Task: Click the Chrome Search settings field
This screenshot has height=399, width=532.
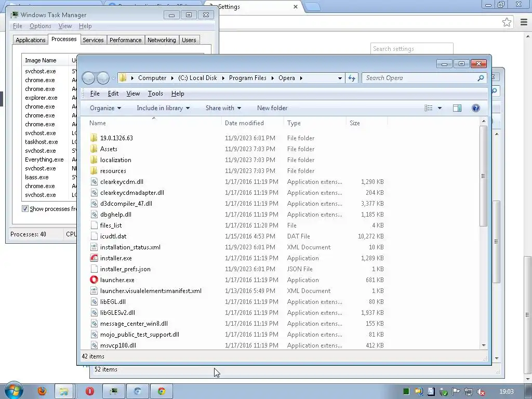Action: click(x=412, y=49)
